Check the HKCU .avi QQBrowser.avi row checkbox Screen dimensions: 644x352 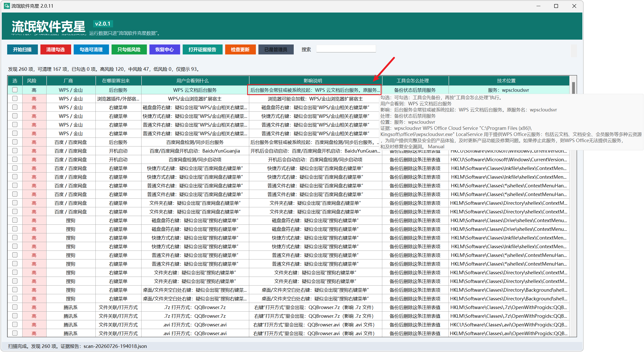[x=15, y=324]
